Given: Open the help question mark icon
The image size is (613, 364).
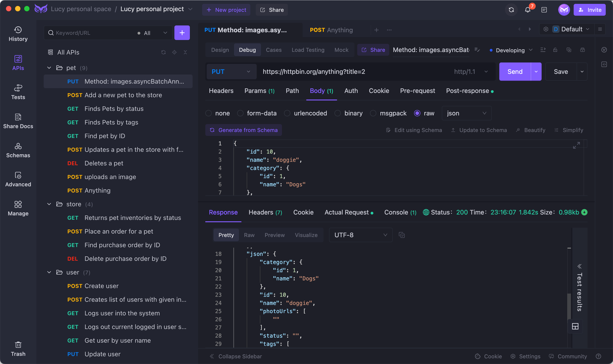Looking at the screenshot, I should [598, 356].
